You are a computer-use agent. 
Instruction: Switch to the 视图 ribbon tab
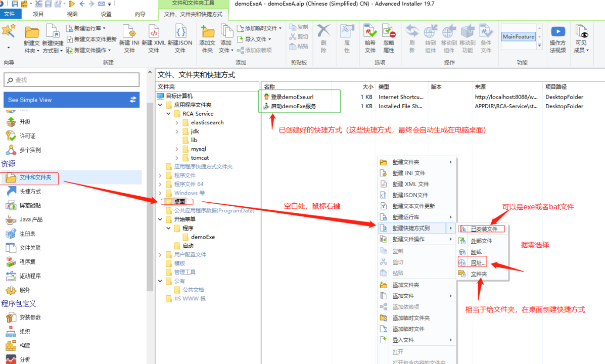point(72,14)
